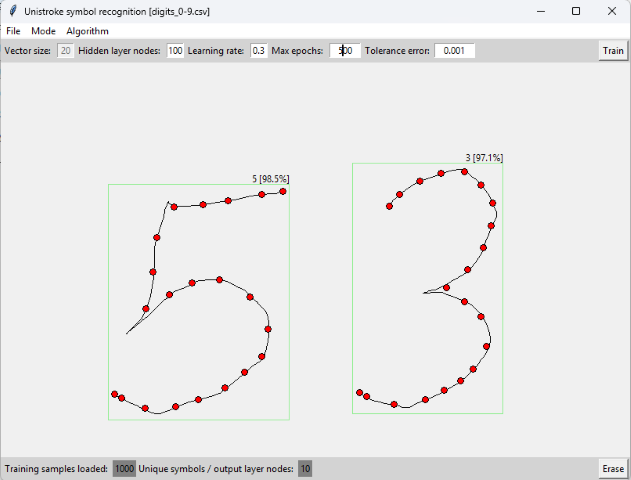This screenshot has height=480, width=631.
Task: Edit the Tolerance error field
Action: 455,51
